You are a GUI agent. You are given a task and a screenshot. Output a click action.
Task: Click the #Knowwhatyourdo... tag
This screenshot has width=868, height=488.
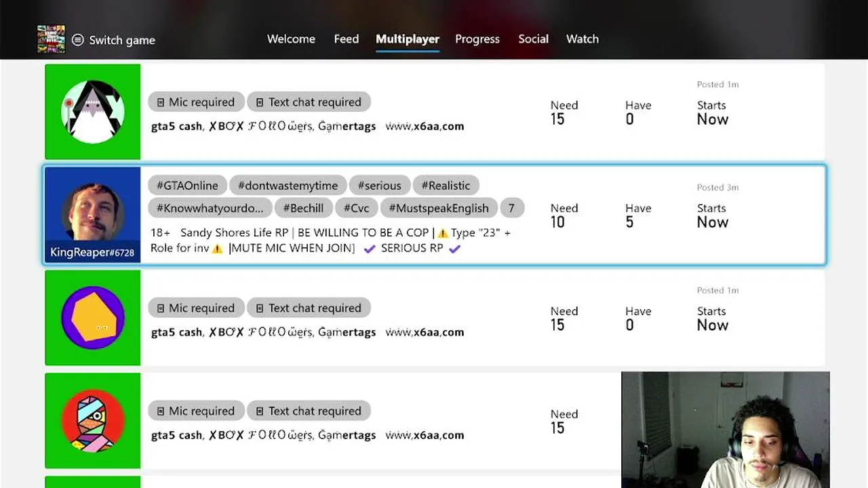(x=210, y=208)
